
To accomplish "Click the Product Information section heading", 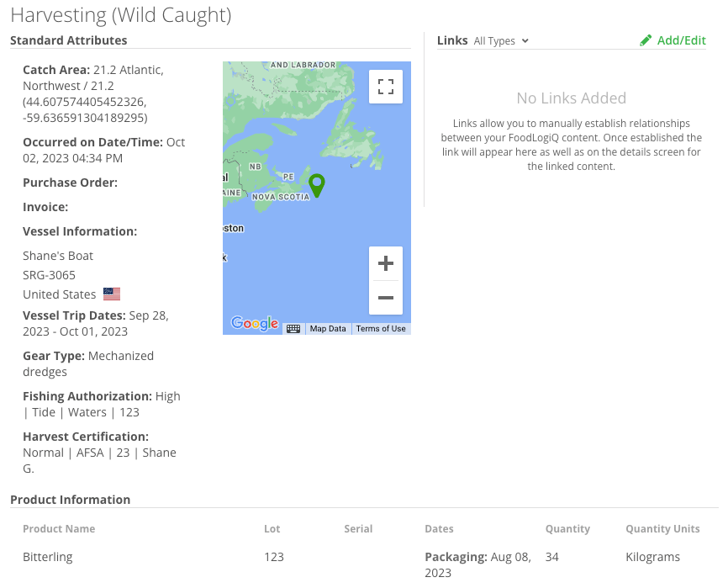I will [70, 500].
